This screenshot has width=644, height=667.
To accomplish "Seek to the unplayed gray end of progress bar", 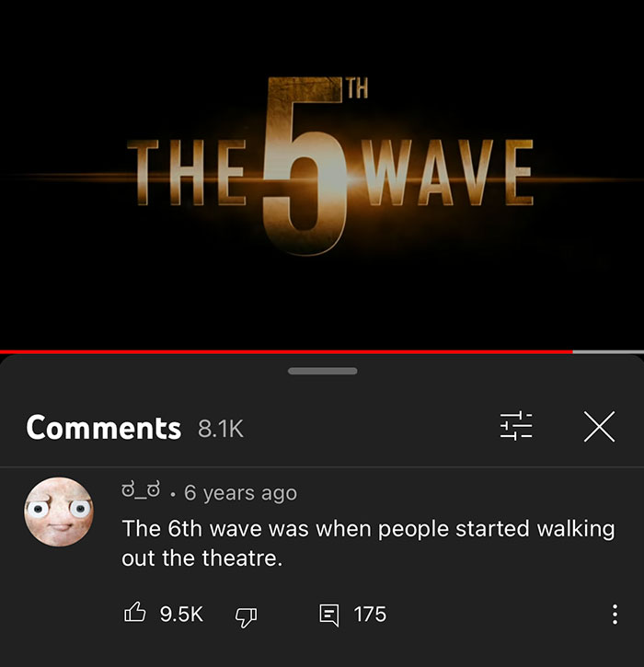I will [x=608, y=351].
